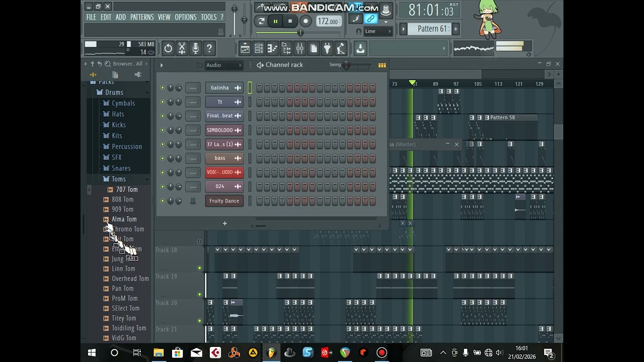Open the EDIT menu
644x362 pixels.
click(x=106, y=17)
